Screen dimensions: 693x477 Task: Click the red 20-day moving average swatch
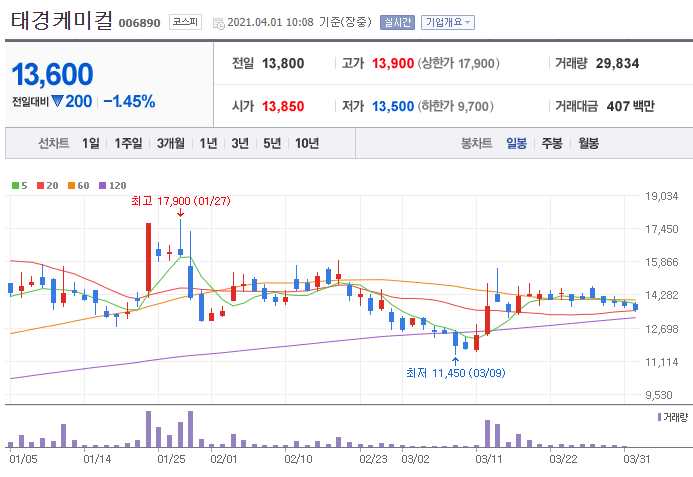click(x=41, y=186)
